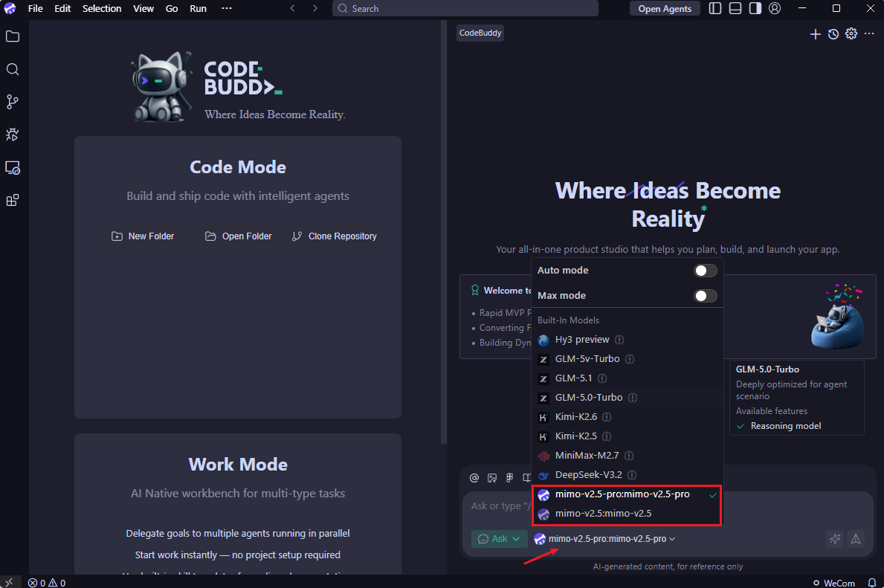This screenshot has width=884, height=588.
Task: Click the Clone Repository button
Action: tap(335, 236)
